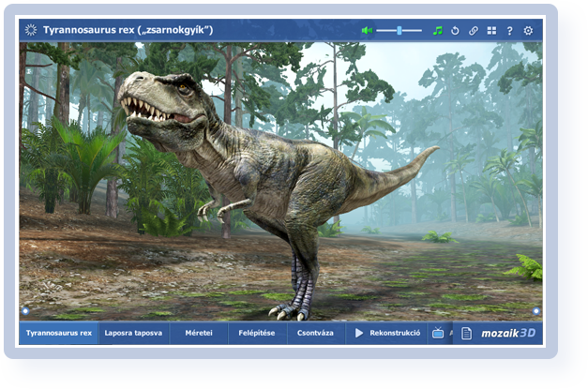This screenshot has height=389, width=588.
Task: Show the Csontváza skeleton view
Action: (315, 333)
